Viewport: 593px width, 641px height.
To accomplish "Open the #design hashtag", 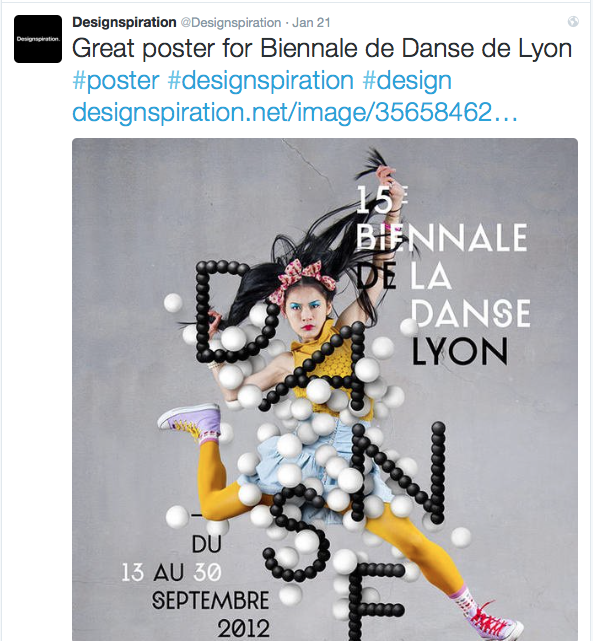I will pyautogui.click(x=407, y=81).
